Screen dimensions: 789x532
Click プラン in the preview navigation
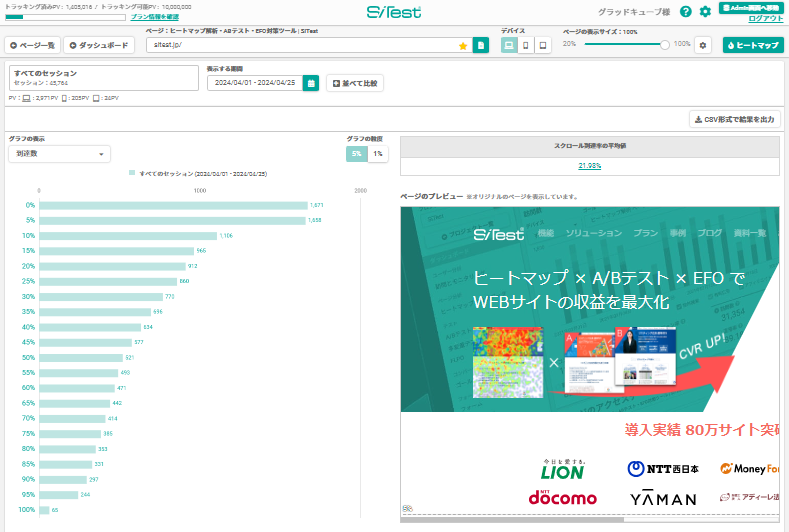coord(646,233)
